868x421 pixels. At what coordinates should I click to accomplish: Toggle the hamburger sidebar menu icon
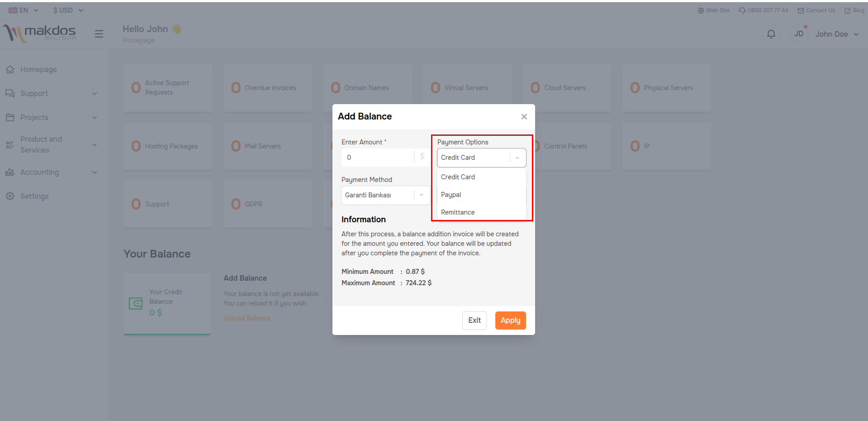(99, 34)
